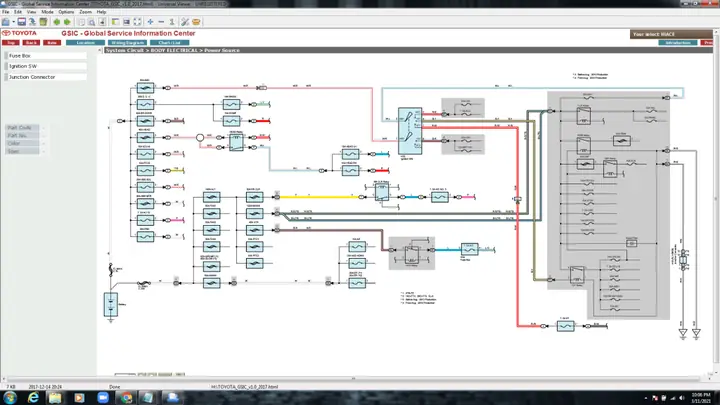This screenshot has height=405, width=720.
Task: Click the vertical scrollbar on right edge
Action: (x=716, y=200)
